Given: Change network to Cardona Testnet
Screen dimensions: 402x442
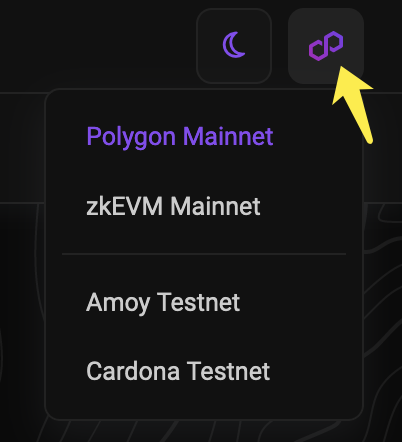Looking at the screenshot, I should 178,371.
